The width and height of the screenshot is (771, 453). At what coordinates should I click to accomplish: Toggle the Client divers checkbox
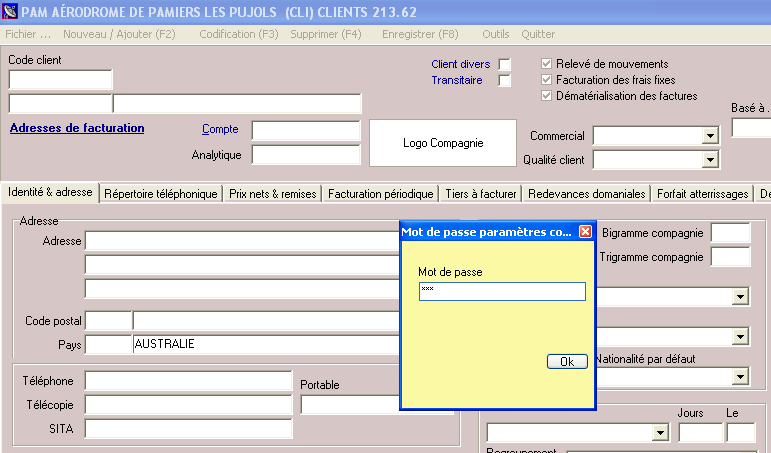505,65
